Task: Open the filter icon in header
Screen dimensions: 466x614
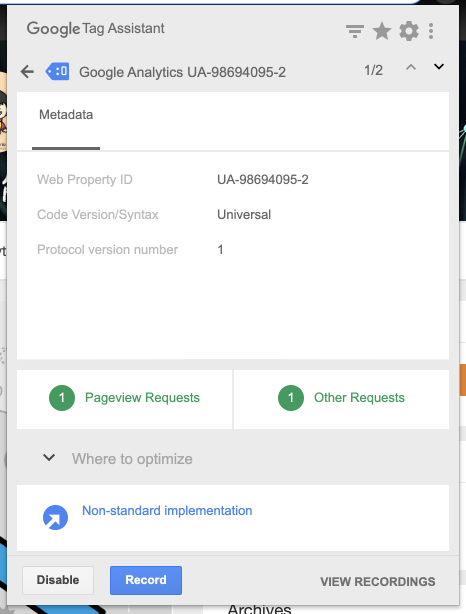Action: pos(355,31)
